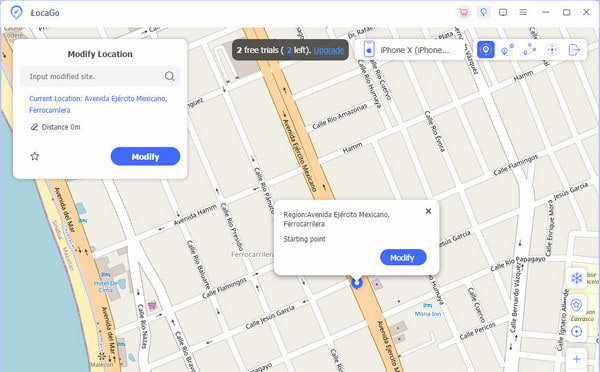The height and width of the screenshot is (372, 600).
Task: Click the iPhone X device name
Action: [415, 50]
